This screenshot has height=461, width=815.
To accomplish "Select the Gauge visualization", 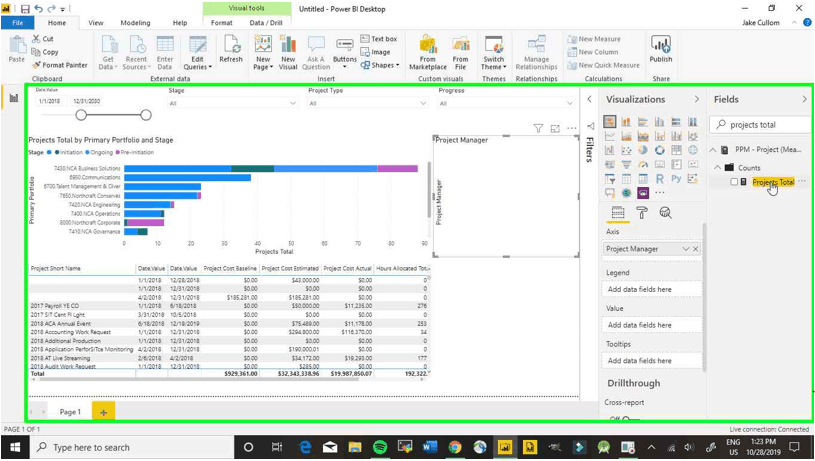I will [x=643, y=164].
